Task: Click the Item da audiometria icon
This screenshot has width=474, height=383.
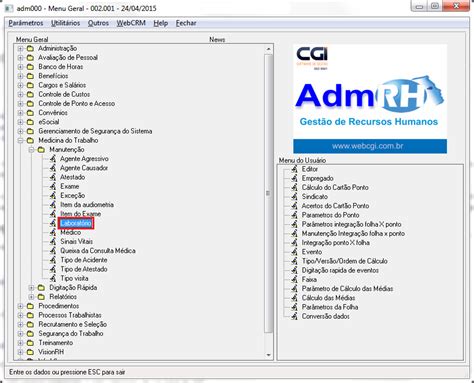Action: [x=53, y=205]
